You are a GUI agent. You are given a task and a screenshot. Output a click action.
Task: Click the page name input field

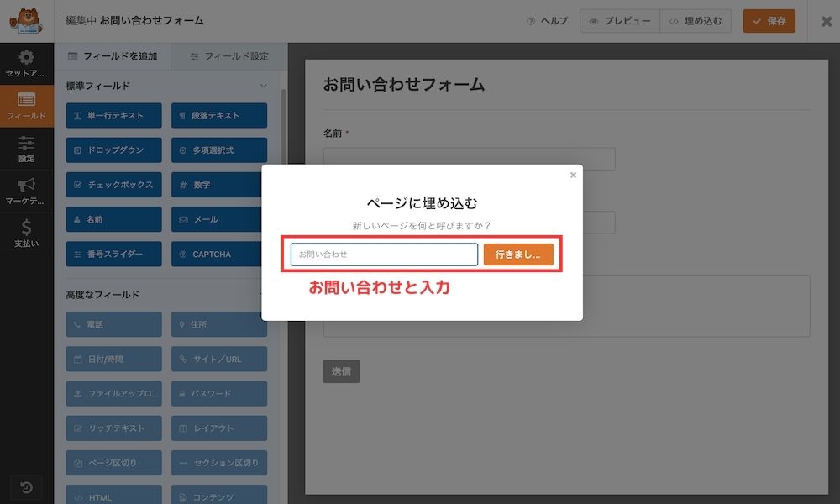[384, 255]
